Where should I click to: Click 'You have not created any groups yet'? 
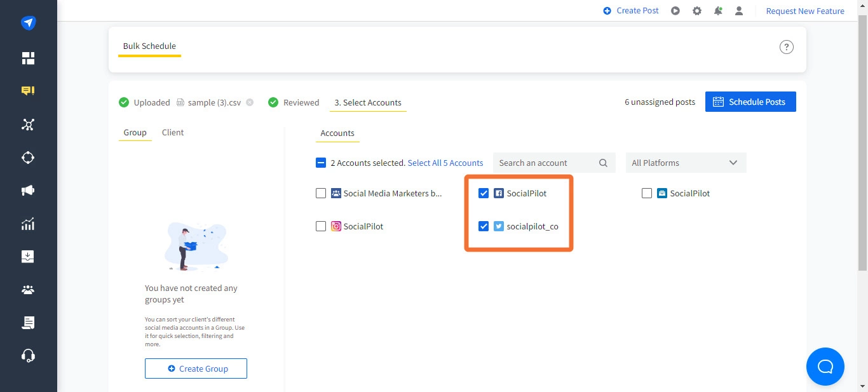click(x=191, y=294)
